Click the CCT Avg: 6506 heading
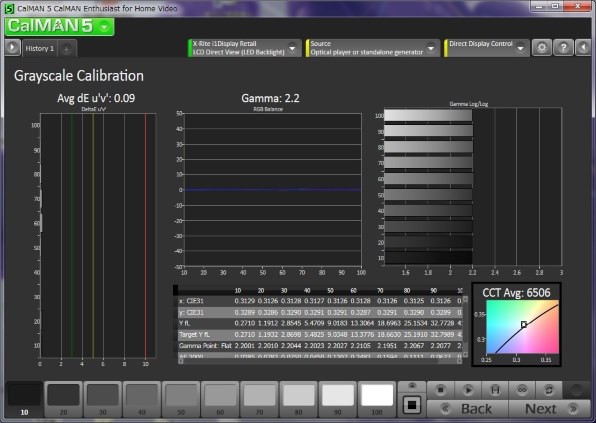This screenshot has height=423, width=596. (x=516, y=293)
